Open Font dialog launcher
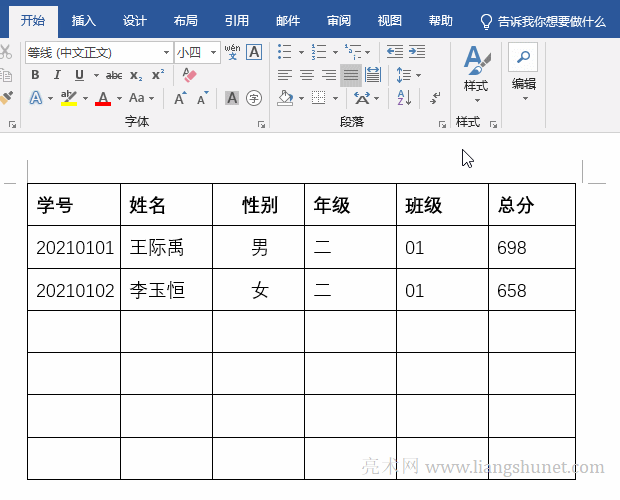The image size is (620, 500). click(x=261, y=125)
